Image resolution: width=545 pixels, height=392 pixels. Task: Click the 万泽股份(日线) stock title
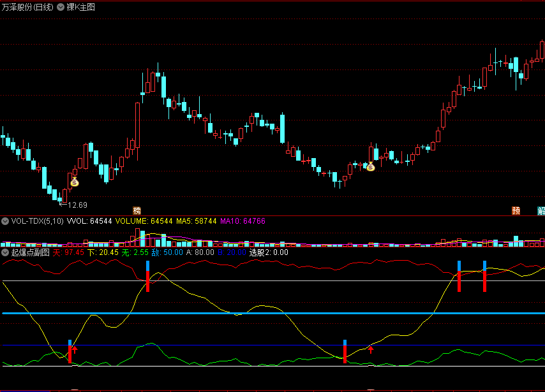point(27,7)
